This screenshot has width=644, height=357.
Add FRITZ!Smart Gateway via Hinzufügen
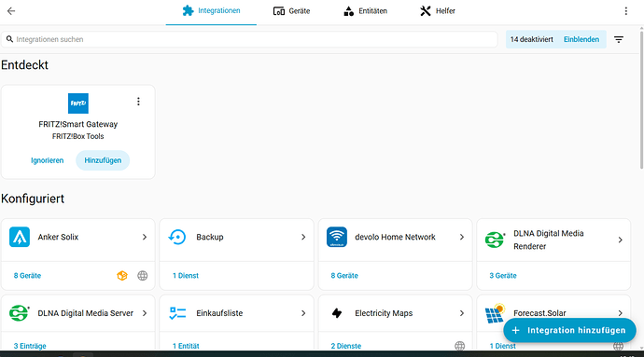103,160
